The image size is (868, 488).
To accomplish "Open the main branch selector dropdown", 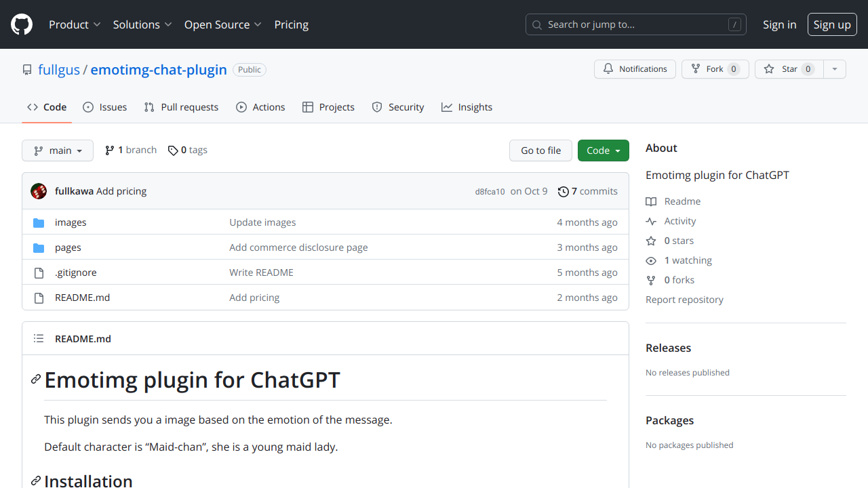I will coord(58,150).
